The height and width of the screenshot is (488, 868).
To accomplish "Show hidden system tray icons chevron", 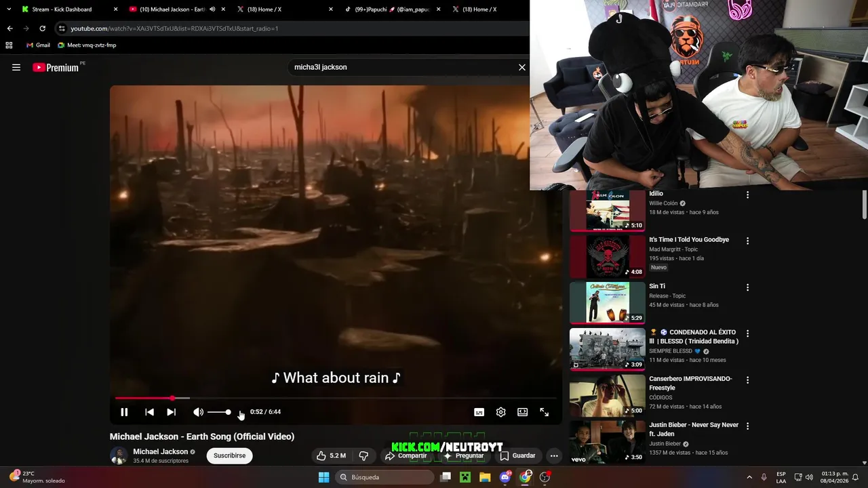I will (749, 477).
